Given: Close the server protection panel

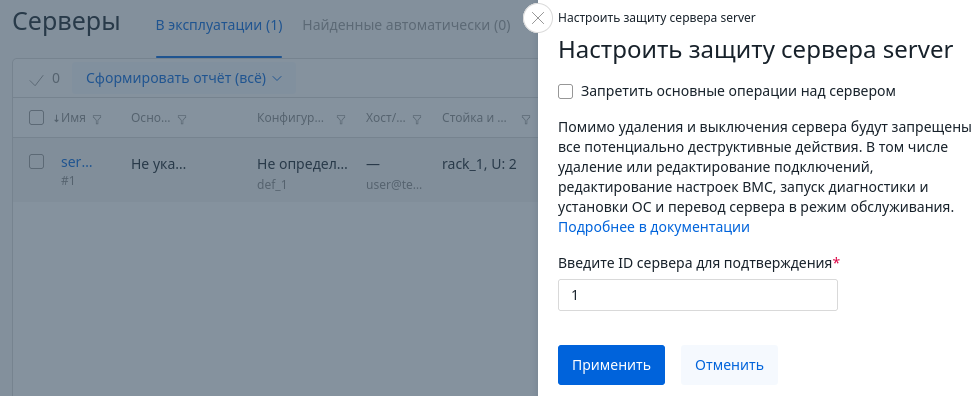Looking at the screenshot, I should [x=538, y=18].
